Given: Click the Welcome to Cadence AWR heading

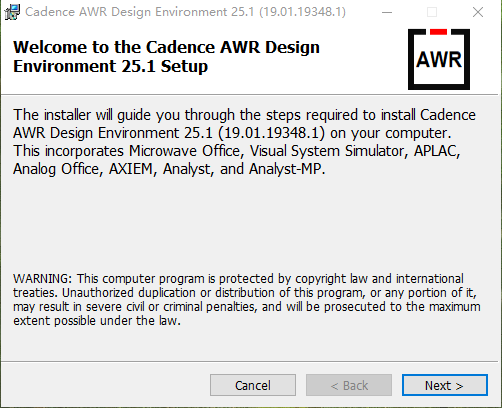Looking at the screenshot, I should (x=166, y=56).
